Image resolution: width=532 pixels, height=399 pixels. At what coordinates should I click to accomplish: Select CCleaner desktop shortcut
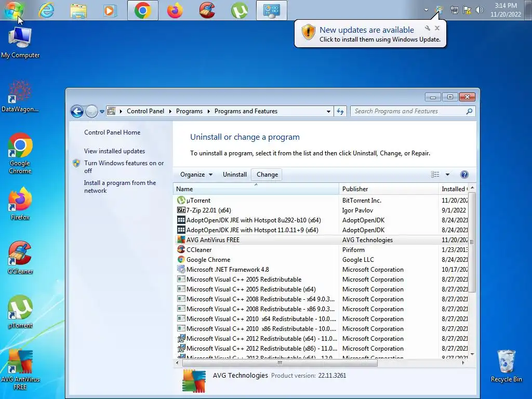20,258
